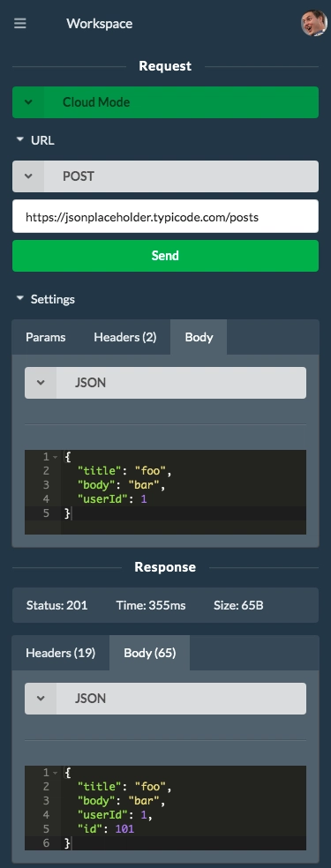Click the request URL input field

pos(166,216)
